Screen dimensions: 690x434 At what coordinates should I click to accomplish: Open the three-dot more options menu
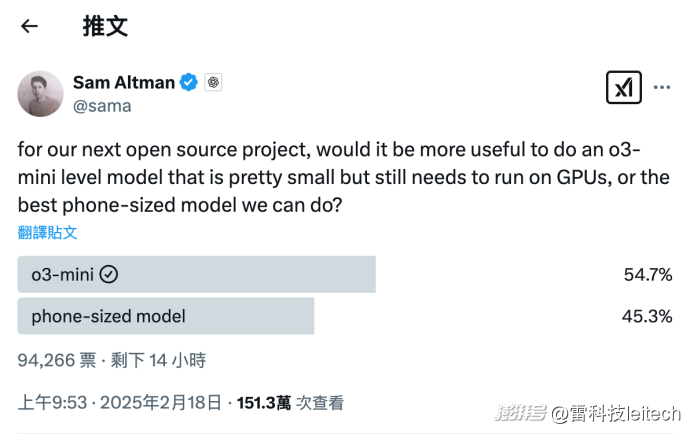coord(662,88)
